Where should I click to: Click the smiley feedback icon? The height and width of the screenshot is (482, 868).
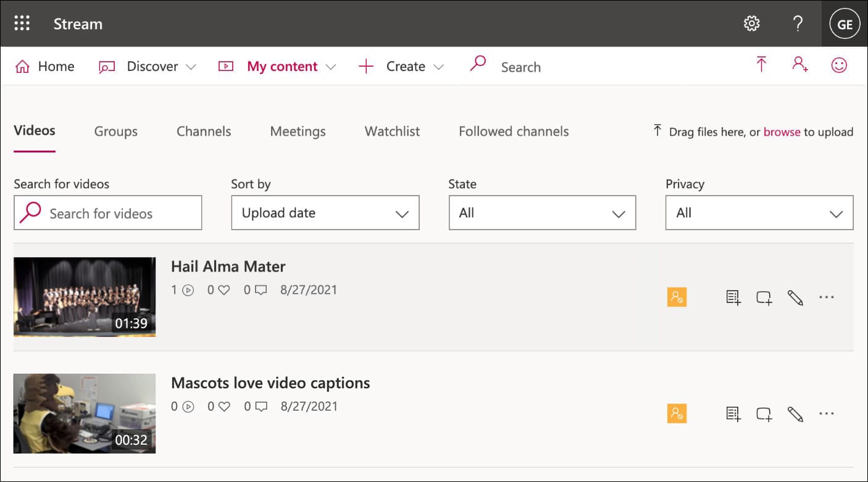point(839,65)
